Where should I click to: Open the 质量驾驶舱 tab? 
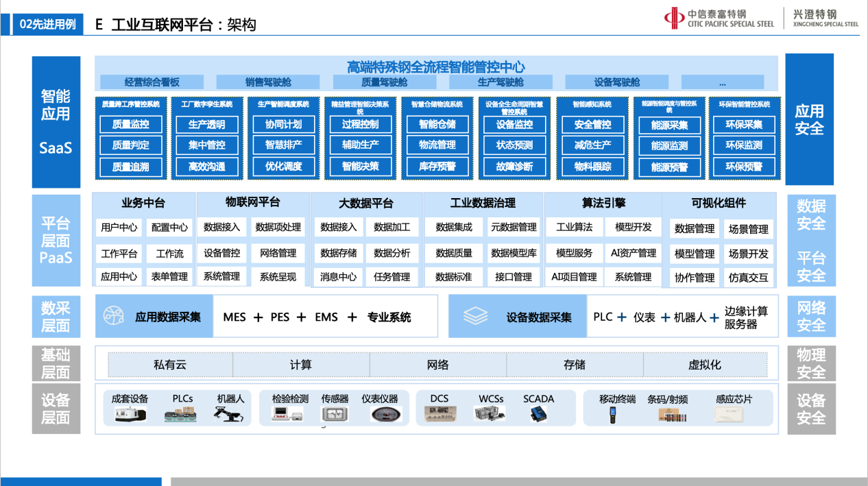(385, 82)
